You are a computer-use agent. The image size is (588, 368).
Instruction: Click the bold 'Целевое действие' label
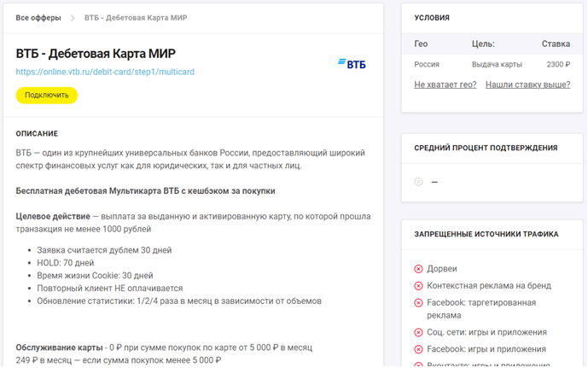[x=53, y=217]
